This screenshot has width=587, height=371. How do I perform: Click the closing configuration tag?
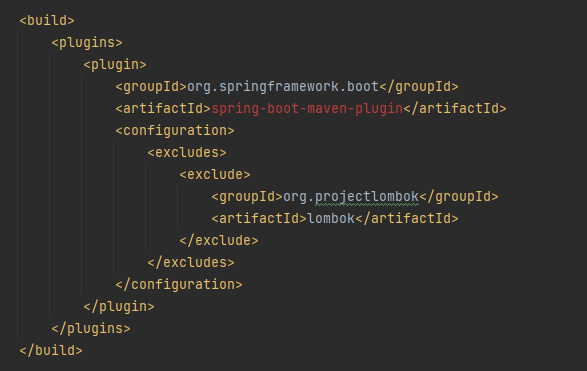[179, 285]
